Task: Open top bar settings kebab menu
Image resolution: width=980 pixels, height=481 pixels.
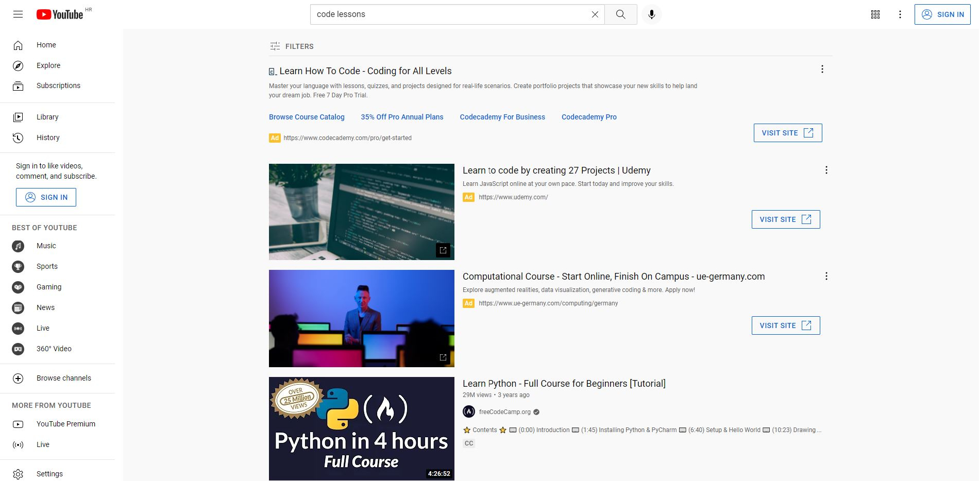Action: point(900,14)
